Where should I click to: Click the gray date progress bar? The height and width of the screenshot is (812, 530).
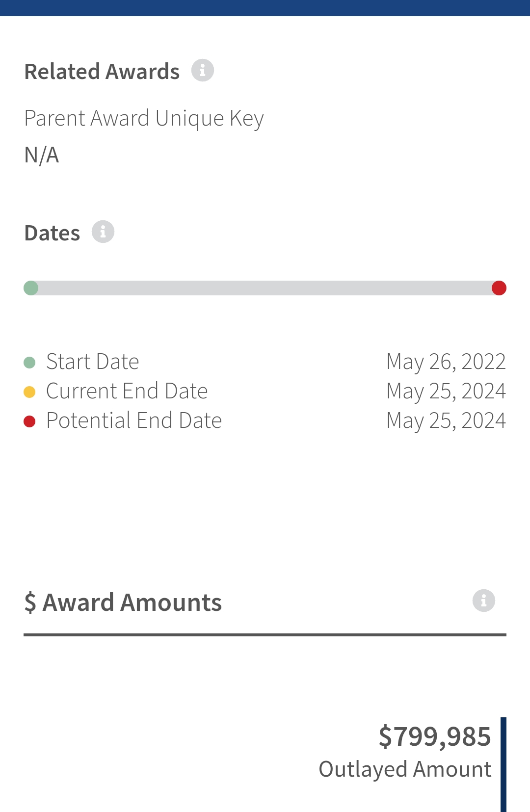tap(265, 288)
